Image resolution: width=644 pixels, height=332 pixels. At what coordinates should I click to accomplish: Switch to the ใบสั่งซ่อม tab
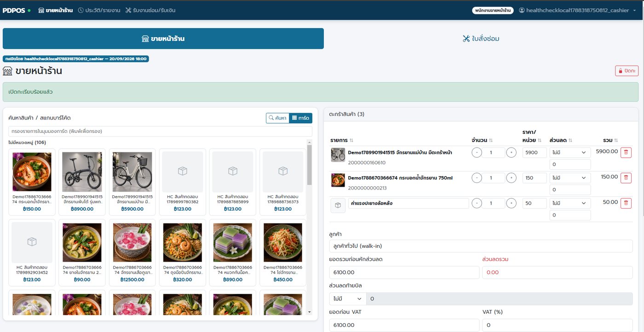(481, 39)
